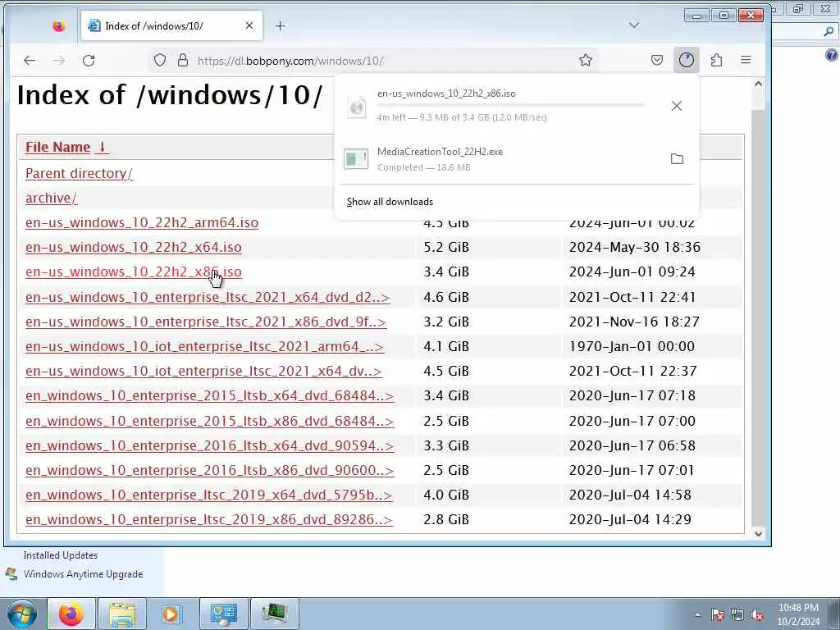This screenshot has height=630, width=840.
Task: Download iot enterprise ltsc 2021 x64 ISO
Action: [203, 372]
